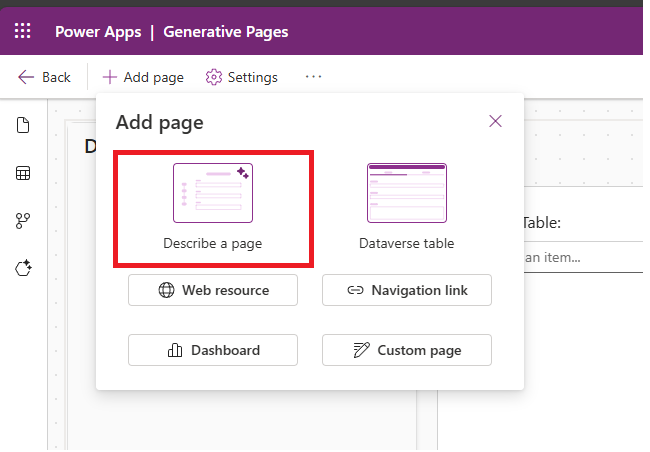Open the more commands ellipsis menu
Screen dimensions: 650x452
[313, 77]
